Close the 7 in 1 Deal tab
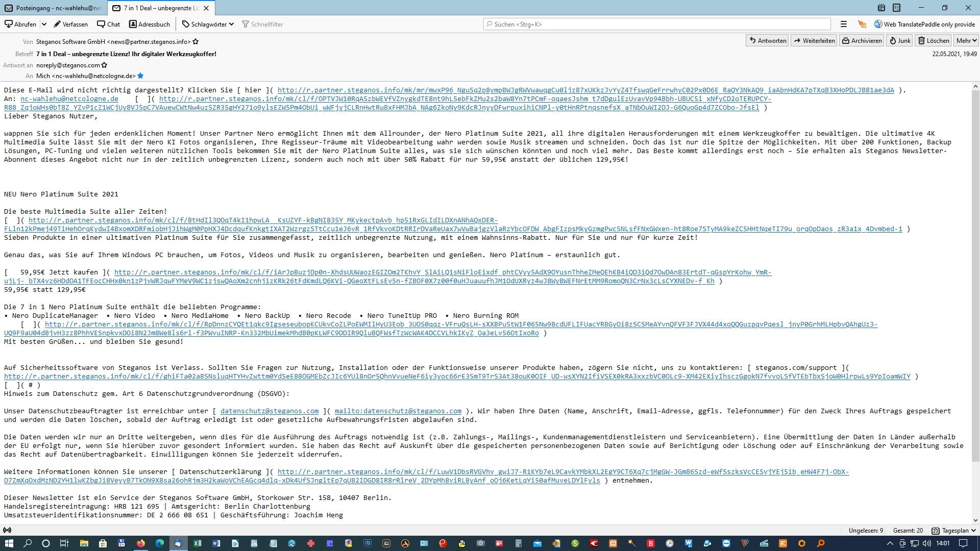980x551 pixels. click(206, 8)
